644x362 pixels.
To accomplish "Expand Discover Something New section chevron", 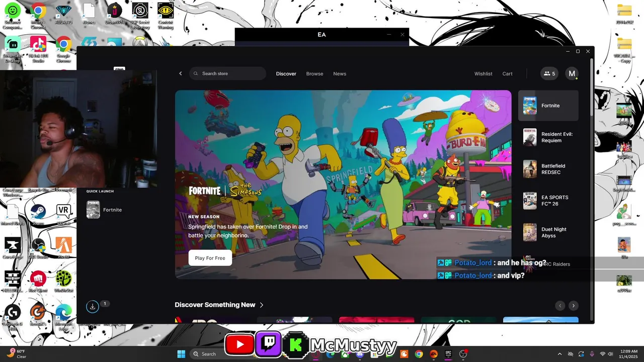I will [262, 305].
